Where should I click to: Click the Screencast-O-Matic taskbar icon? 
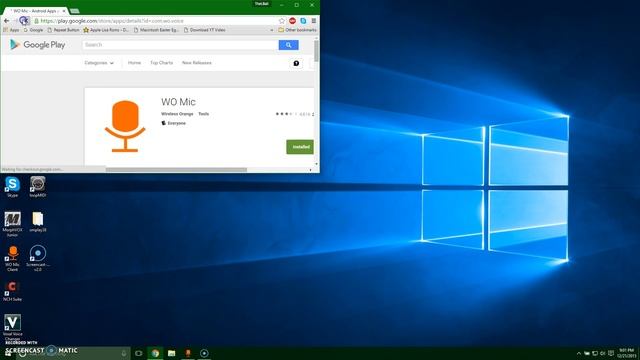(204, 353)
